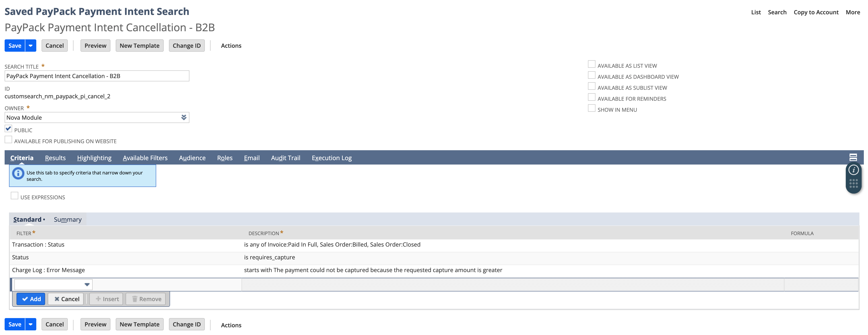
Task: Open the Available Filters tab
Action: point(145,158)
